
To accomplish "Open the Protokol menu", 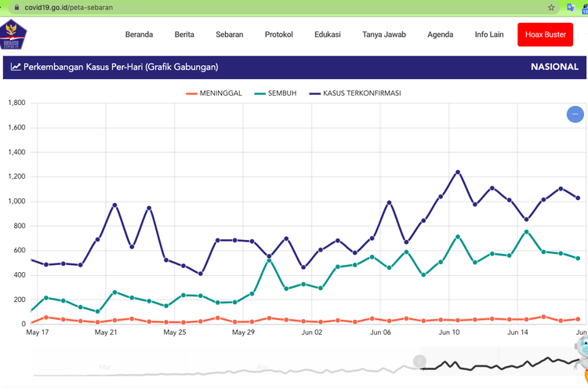I will 278,34.
